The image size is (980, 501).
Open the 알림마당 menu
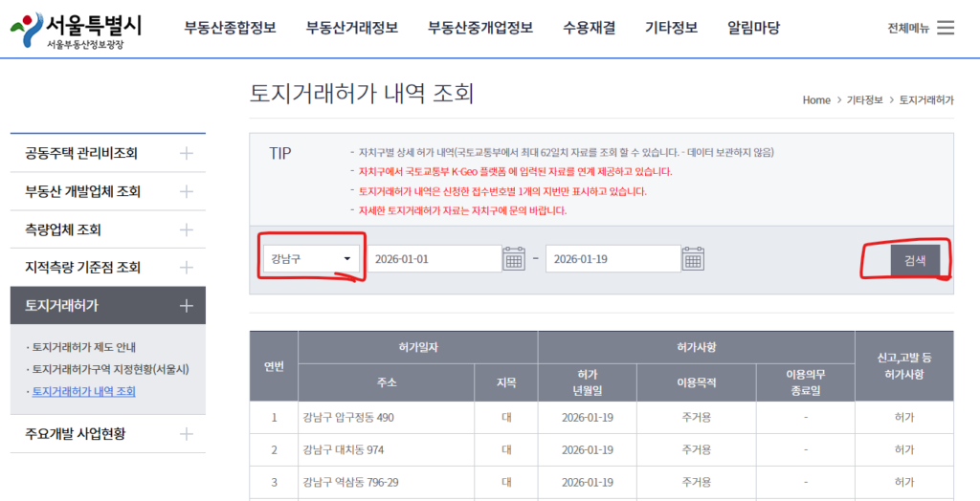pyautogui.click(x=754, y=28)
